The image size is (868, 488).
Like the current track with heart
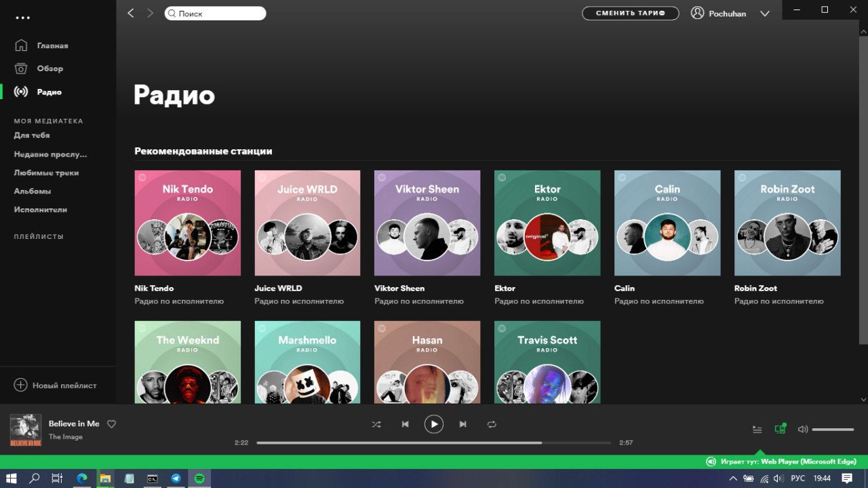[x=112, y=424]
